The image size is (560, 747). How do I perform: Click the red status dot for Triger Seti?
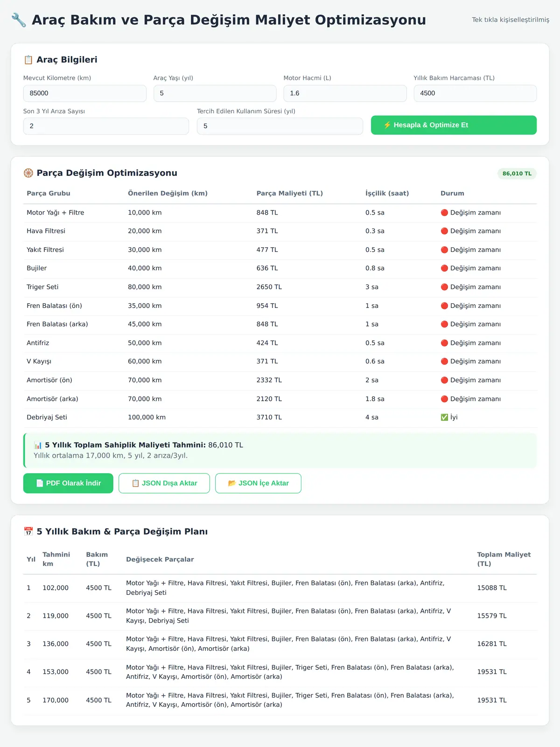[444, 287]
